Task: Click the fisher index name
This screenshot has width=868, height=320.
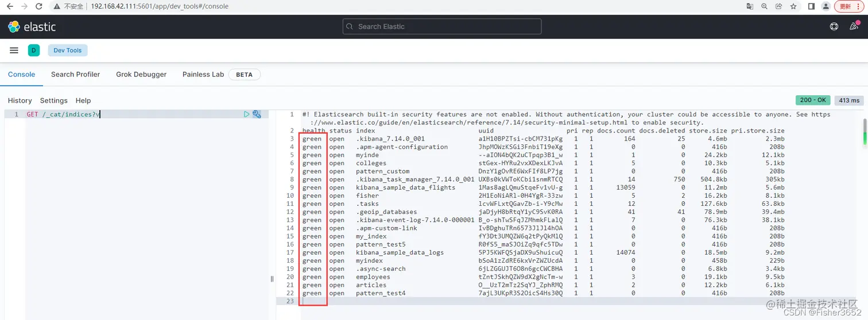Action: coord(367,196)
